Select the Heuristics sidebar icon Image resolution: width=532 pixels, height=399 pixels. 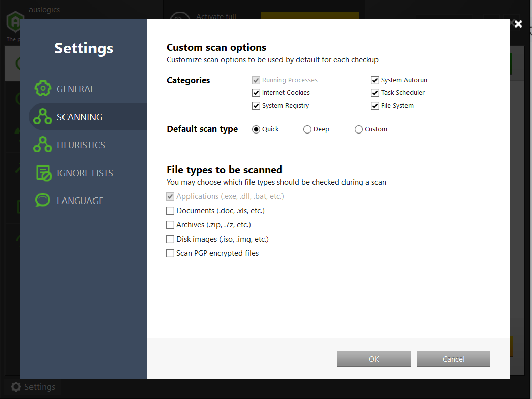[43, 144]
